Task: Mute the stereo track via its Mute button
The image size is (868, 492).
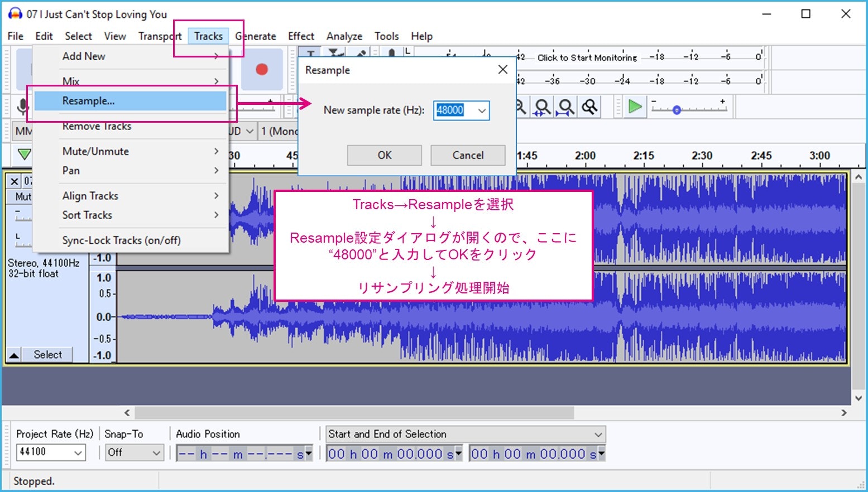Action: pyautogui.click(x=20, y=196)
